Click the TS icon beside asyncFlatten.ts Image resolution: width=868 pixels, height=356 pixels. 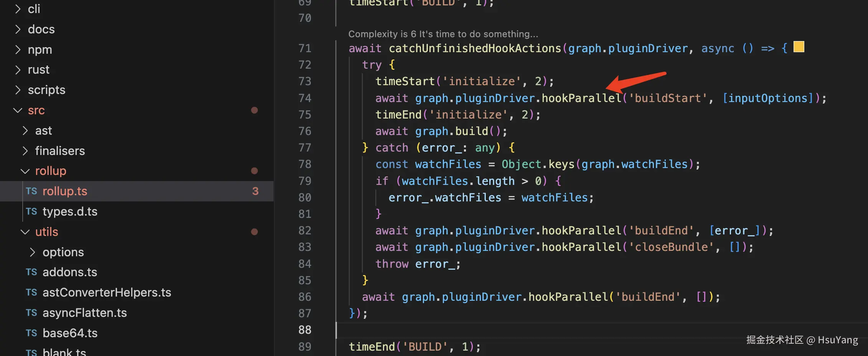click(31, 313)
